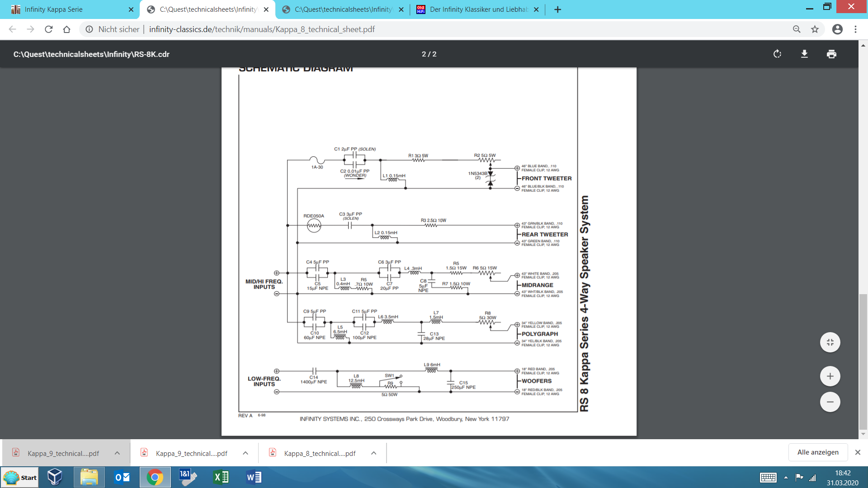Expand options for Kappa_8_technical download

pos(374,453)
